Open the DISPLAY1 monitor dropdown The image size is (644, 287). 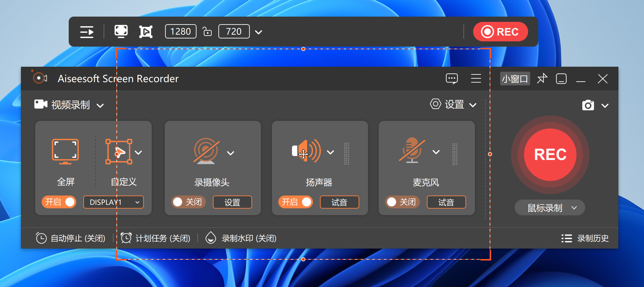pyautogui.click(x=114, y=202)
